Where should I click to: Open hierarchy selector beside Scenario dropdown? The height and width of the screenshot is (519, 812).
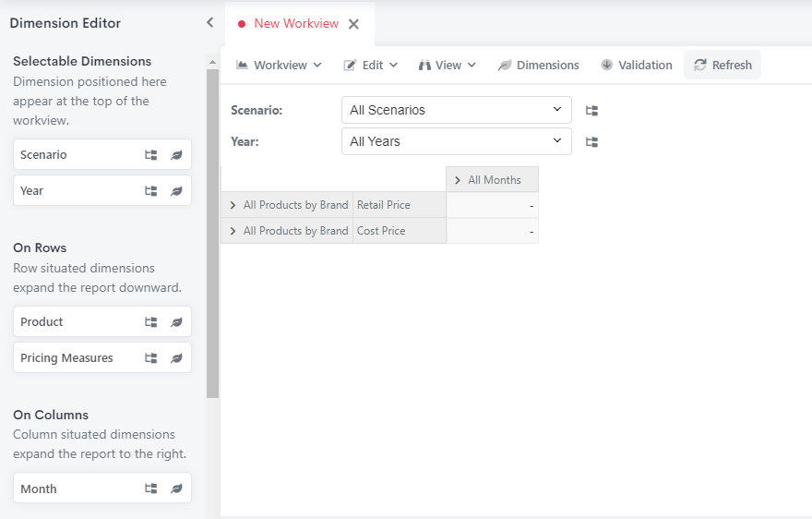point(591,111)
